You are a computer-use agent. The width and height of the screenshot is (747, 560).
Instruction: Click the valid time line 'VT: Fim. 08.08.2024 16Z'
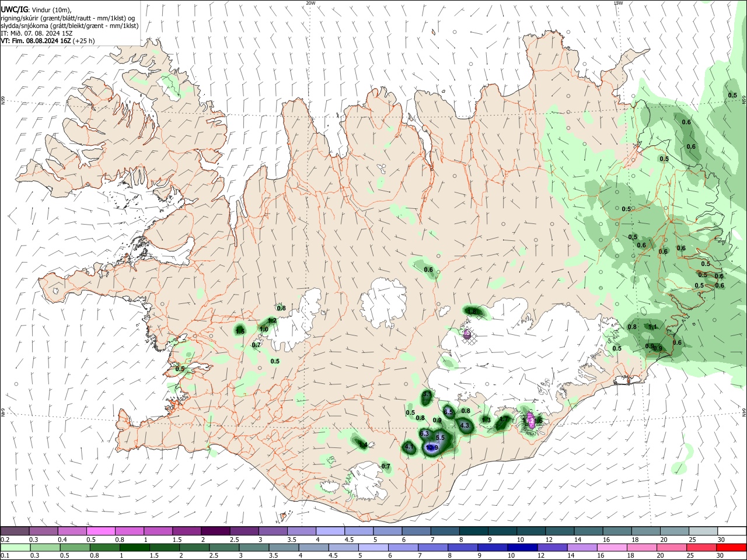pos(37,41)
